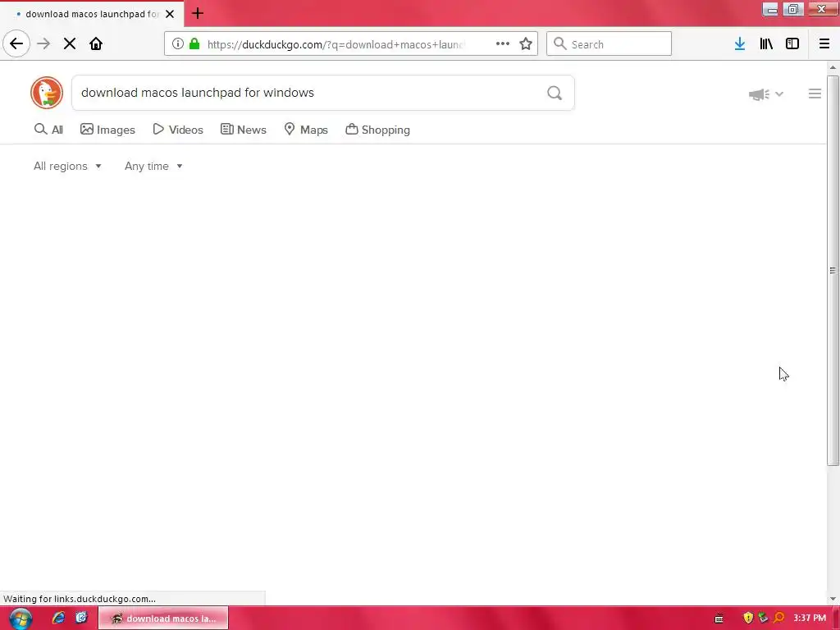Open the second pinned taskbar icon
The image size is (840, 630).
tap(81, 618)
